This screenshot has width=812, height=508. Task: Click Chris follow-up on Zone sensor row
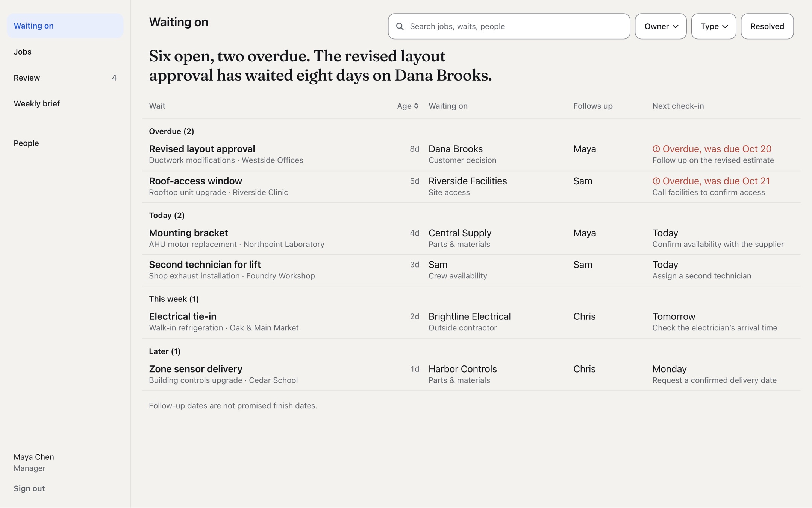pyautogui.click(x=585, y=369)
